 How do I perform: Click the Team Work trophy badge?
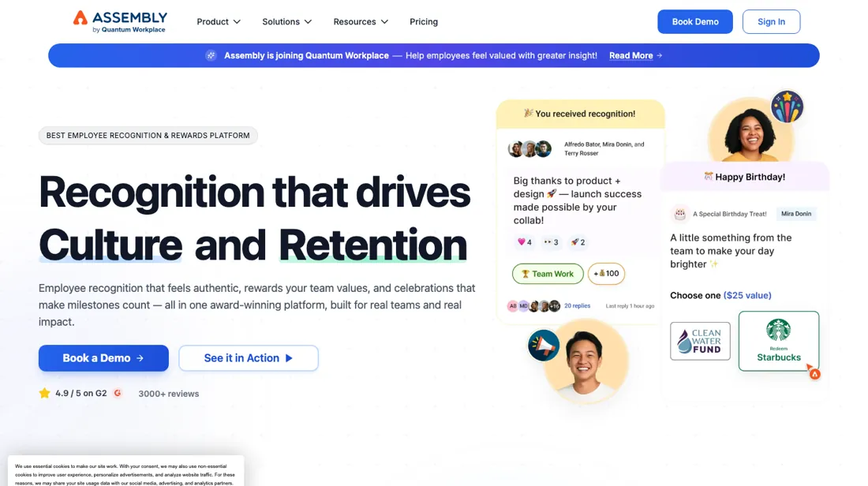[x=548, y=274]
